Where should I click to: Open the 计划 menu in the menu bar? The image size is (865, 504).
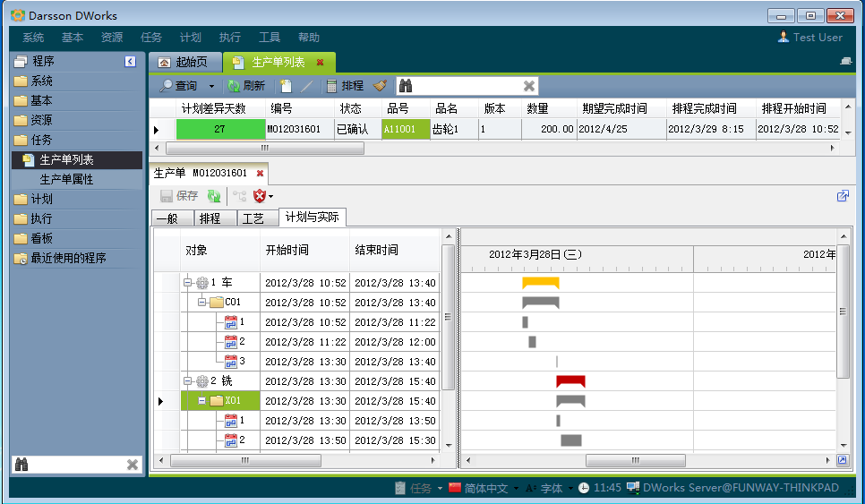[x=190, y=38]
